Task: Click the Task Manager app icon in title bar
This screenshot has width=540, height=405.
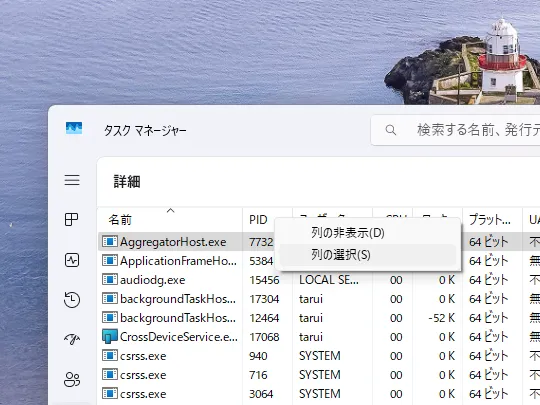Action: (74, 128)
